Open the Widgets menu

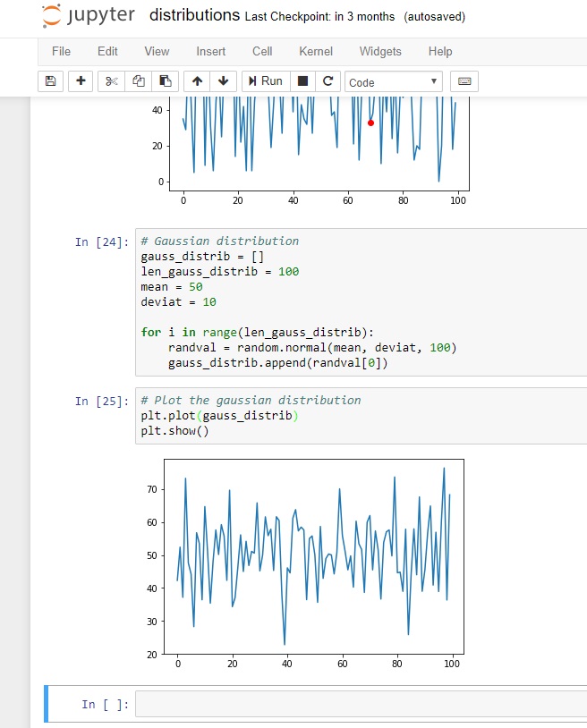pos(380,51)
